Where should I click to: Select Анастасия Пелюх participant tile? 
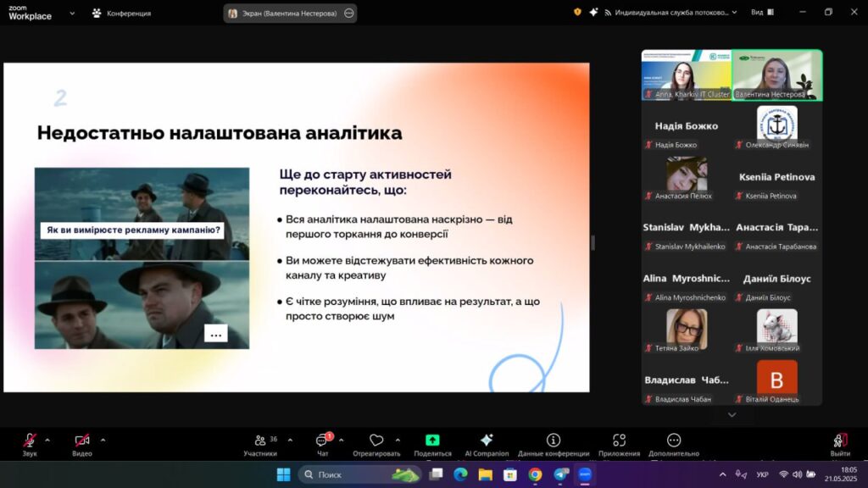coord(687,178)
